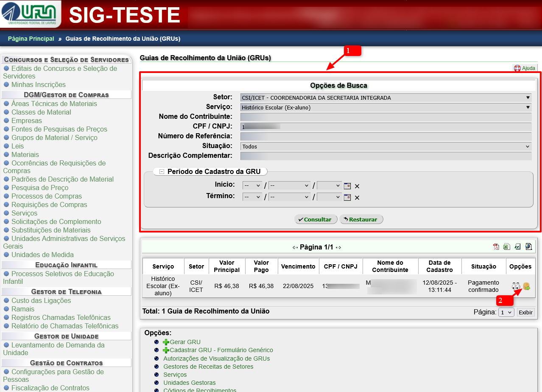Export results as PDF
Screen dimensions: 542x392
coord(496,246)
